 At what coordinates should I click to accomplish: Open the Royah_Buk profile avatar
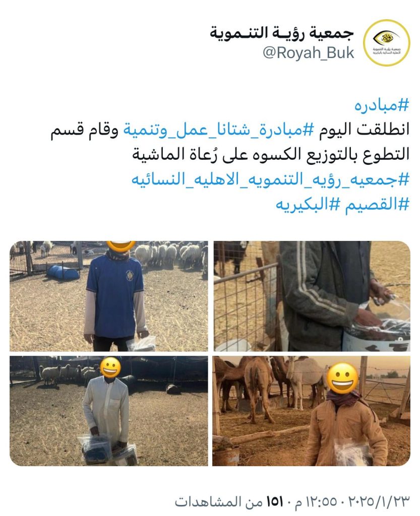pos(386,43)
